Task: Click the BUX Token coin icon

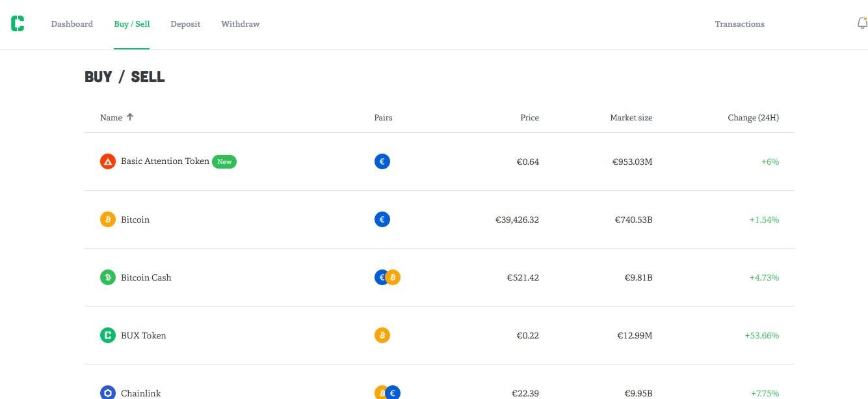Action: coord(108,335)
